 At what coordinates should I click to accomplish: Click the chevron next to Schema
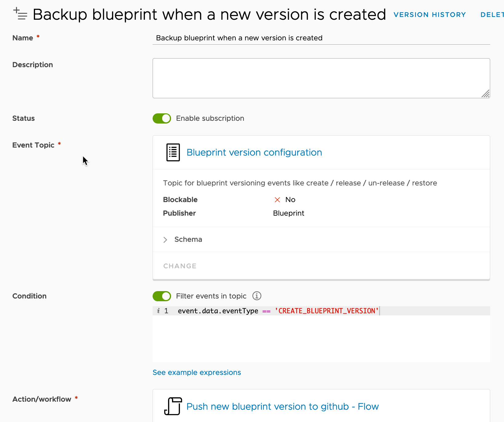(x=165, y=240)
